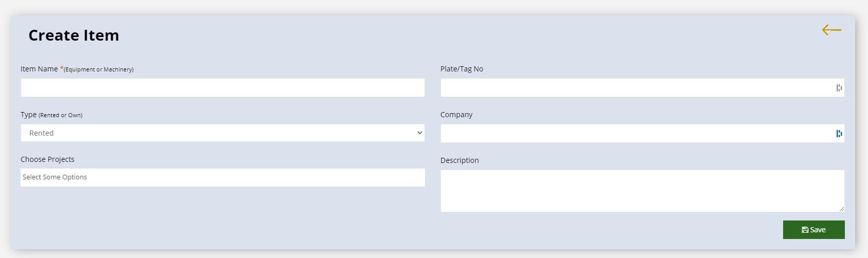Open the Type dropdown showing Rented
The image size is (868, 258).
click(x=223, y=133)
